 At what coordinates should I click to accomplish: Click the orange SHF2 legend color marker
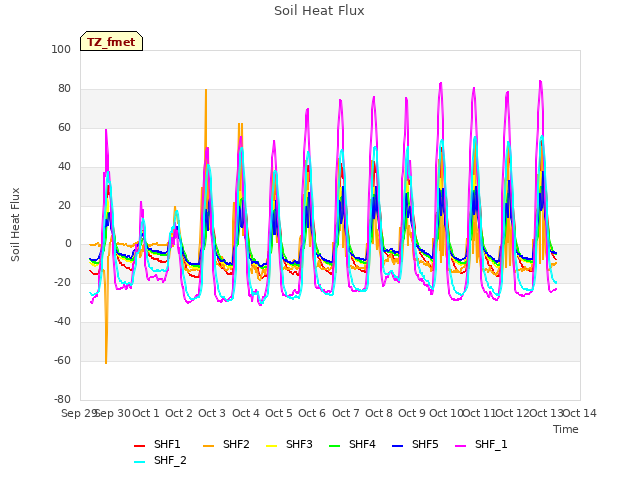209,446
